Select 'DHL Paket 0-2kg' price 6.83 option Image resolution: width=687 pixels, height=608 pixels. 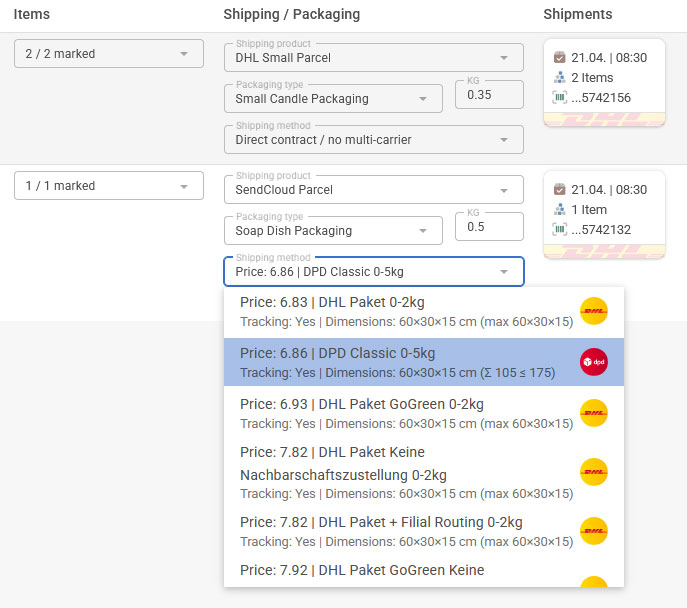tap(424, 312)
